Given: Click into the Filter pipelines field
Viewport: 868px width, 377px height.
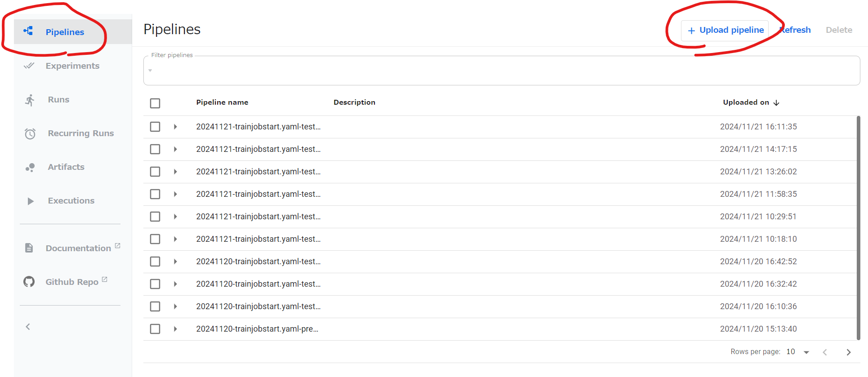Looking at the screenshot, I should (x=502, y=71).
